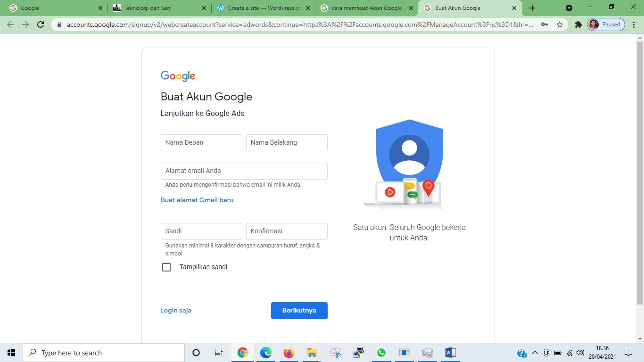Bookmark this page with the star icon

pyautogui.click(x=560, y=25)
